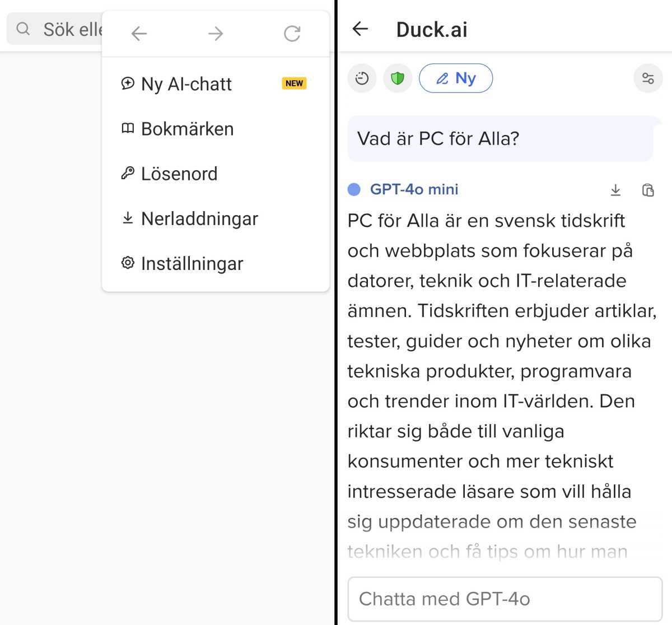This screenshot has height=625, width=672.
Task: Open Bokmärken from the menu
Action: [x=187, y=129]
